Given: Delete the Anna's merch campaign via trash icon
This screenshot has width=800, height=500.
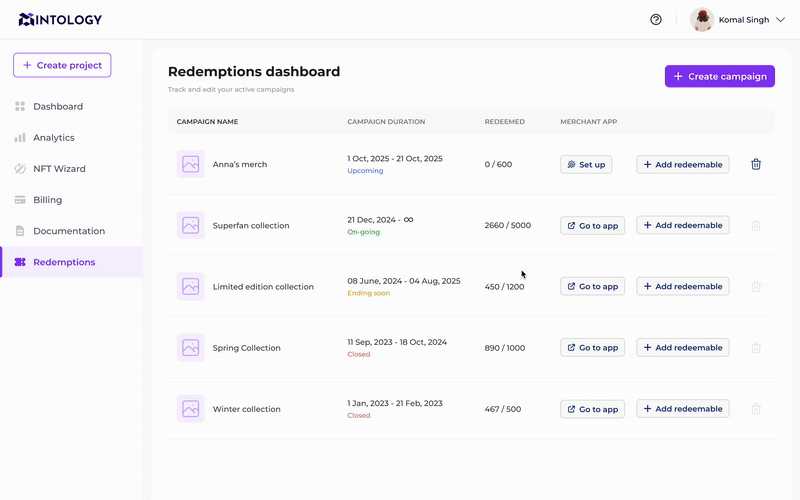Looking at the screenshot, I should click(x=756, y=164).
